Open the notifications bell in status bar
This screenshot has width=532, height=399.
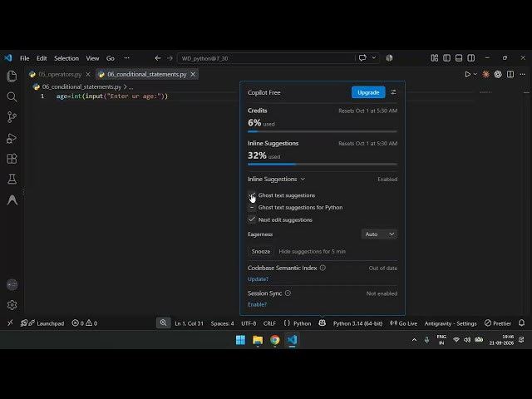(x=521, y=323)
